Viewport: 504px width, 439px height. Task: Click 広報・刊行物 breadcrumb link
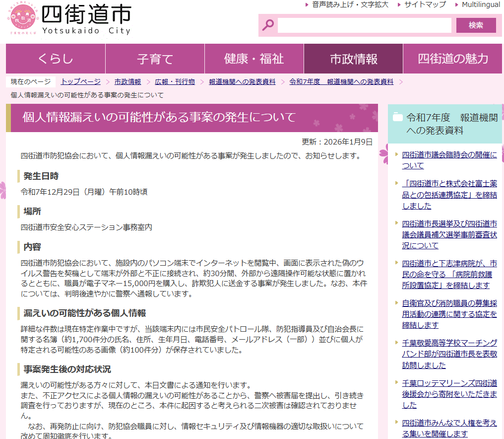click(175, 82)
